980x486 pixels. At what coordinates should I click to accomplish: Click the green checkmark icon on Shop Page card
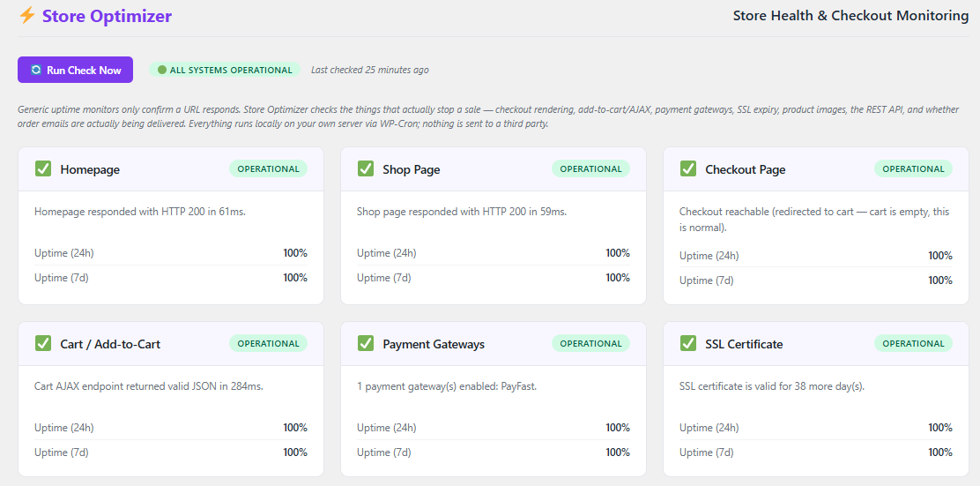coord(366,168)
